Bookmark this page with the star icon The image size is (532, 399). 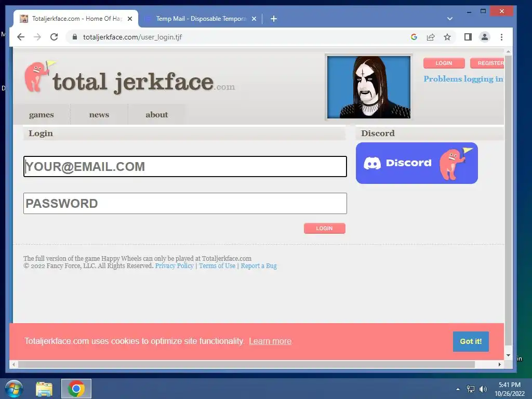[x=447, y=37]
